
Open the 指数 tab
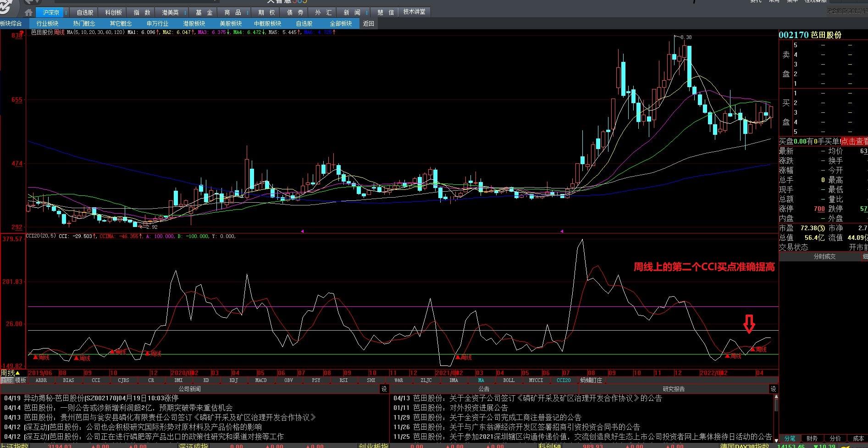coord(142,13)
